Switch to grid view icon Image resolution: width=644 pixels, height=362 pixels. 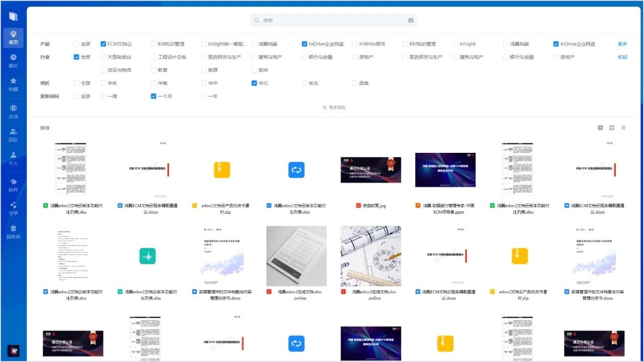click(x=612, y=128)
